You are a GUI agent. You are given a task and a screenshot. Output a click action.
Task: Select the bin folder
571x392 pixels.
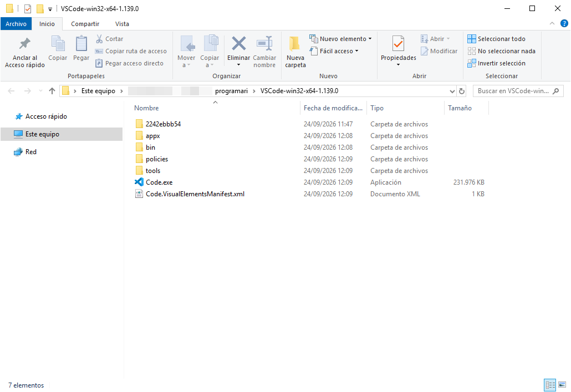click(x=150, y=147)
